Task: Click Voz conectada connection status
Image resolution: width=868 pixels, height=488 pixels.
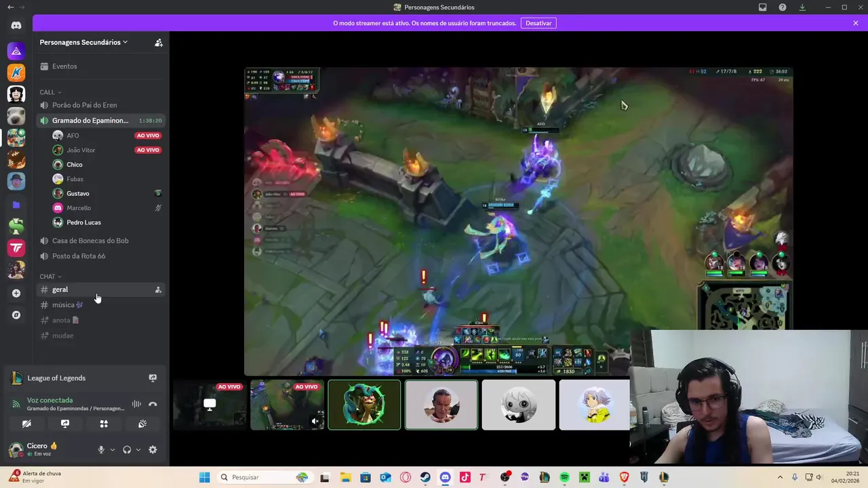Action: [x=50, y=401]
